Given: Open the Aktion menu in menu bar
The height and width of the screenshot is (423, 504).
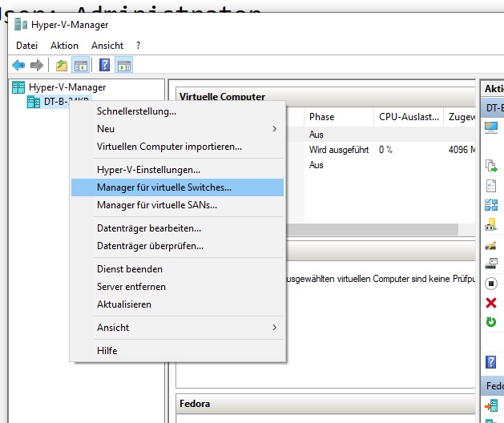Looking at the screenshot, I should coord(64,46).
